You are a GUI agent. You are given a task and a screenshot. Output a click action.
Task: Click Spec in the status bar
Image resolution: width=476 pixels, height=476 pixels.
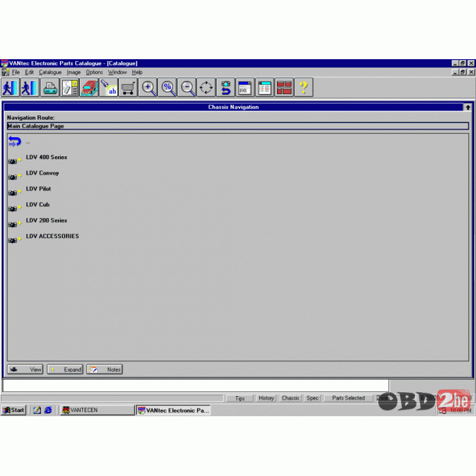pos(312,398)
